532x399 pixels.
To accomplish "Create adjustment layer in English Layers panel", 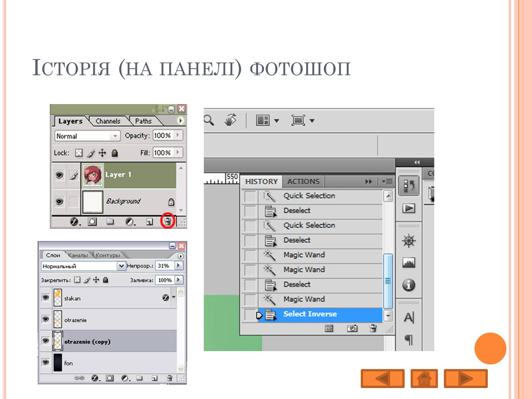I will [130, 222].
